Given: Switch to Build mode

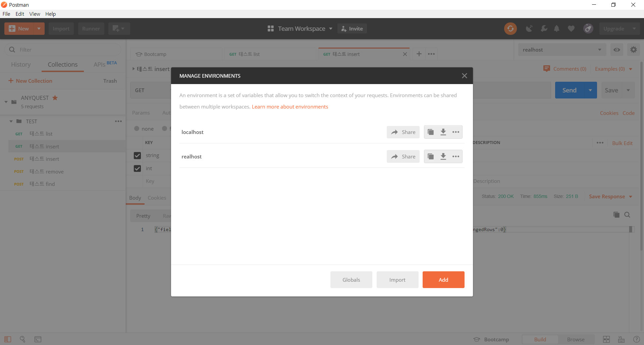Looking at the screenshot, I should (x=540, y=339).
